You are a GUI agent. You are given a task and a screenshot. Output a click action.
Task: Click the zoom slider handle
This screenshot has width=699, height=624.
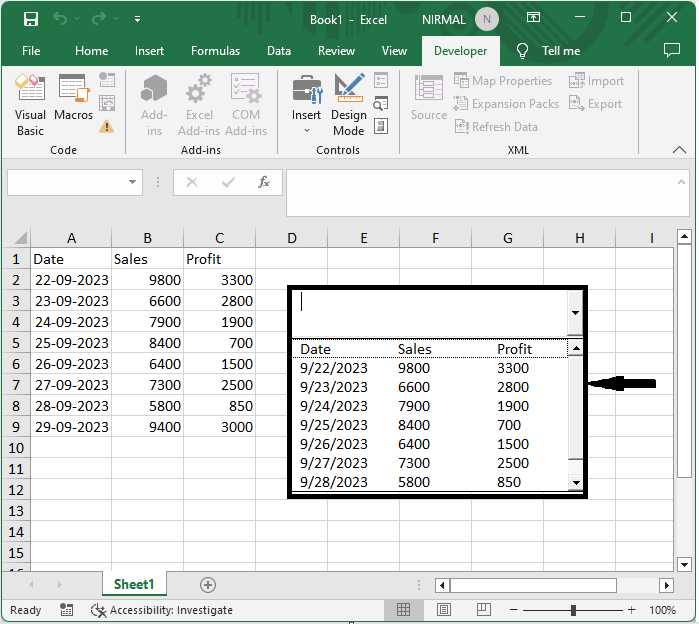pyautogui.click(x=573, y=610)
